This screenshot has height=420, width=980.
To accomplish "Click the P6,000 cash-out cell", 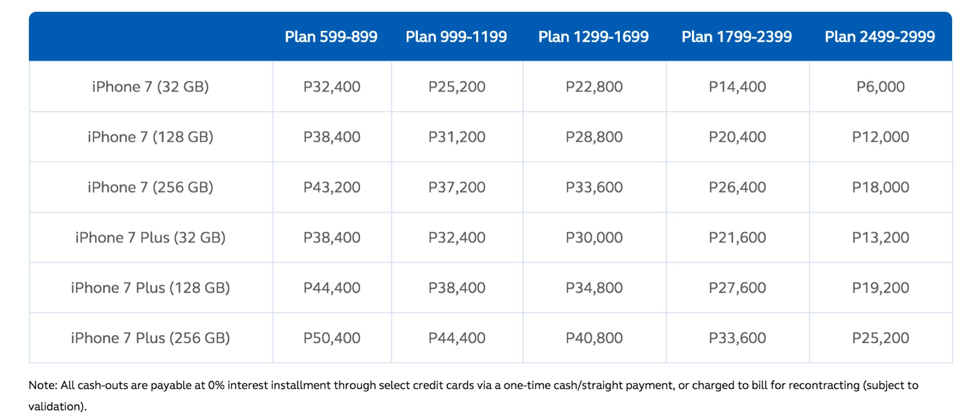I will pos(881,87).
